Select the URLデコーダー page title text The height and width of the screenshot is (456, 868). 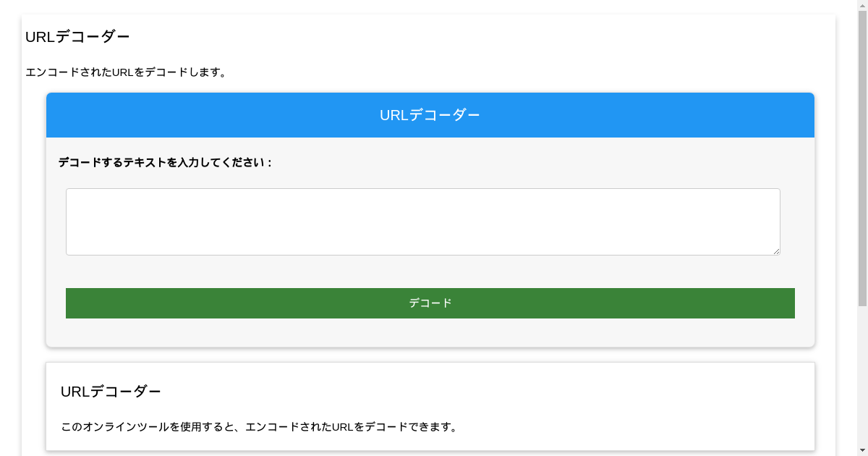click(77, 35)
